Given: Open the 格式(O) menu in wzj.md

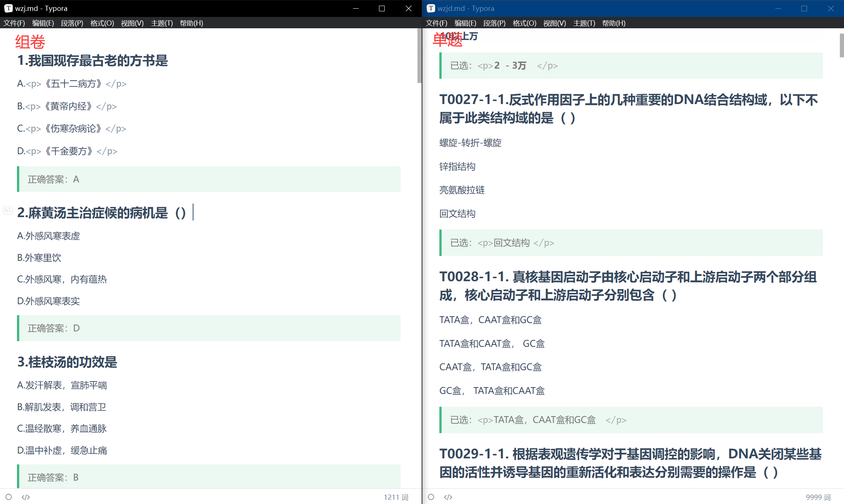Looking at the screenshot, I should (102, 23).
